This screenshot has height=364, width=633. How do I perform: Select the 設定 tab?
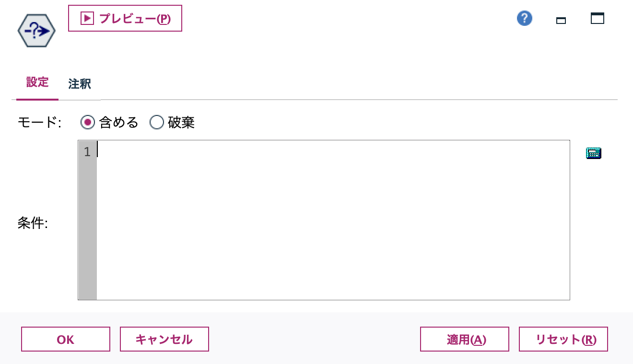tap(37, 83)
